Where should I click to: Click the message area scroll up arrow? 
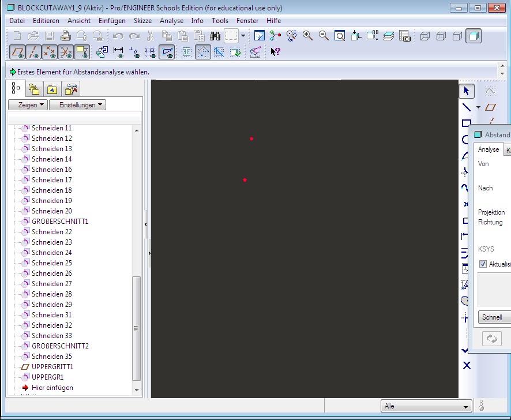pyautogui.click(x=502, y=66)
